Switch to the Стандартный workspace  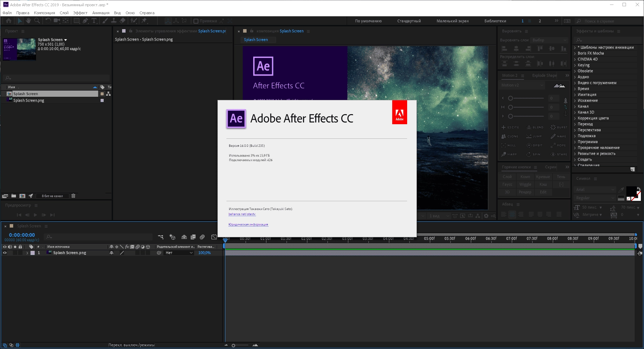point(409,21)
